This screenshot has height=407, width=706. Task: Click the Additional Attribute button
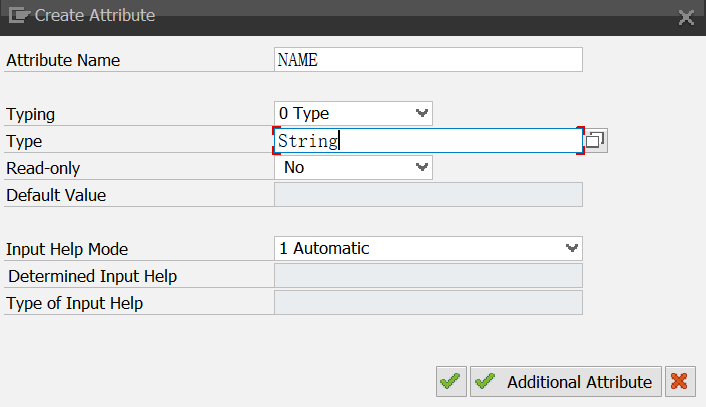(566, 381)
